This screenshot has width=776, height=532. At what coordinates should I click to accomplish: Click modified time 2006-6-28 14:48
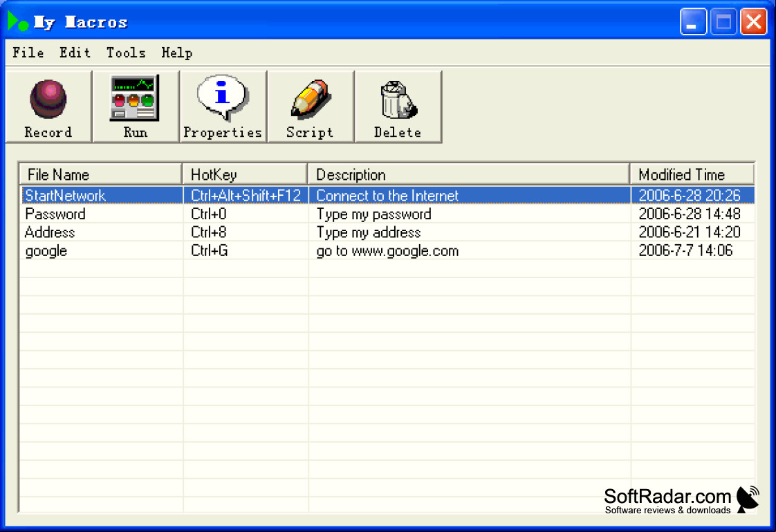click(690, 214)
